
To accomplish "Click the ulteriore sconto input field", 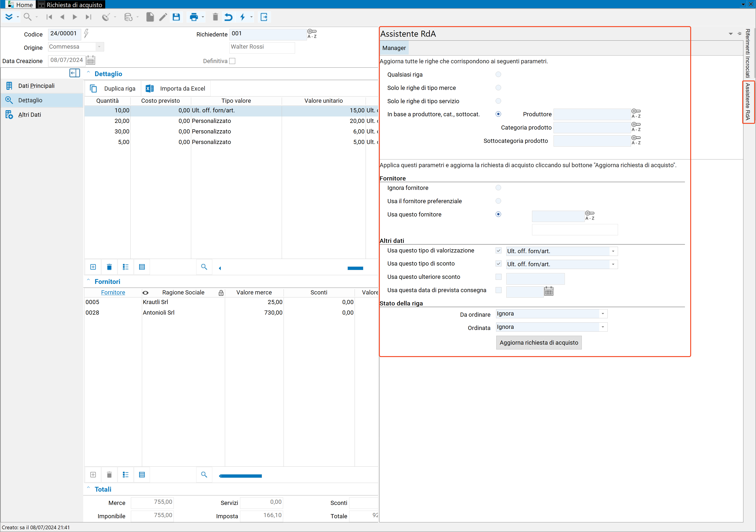I will click(x=535, y=279).
